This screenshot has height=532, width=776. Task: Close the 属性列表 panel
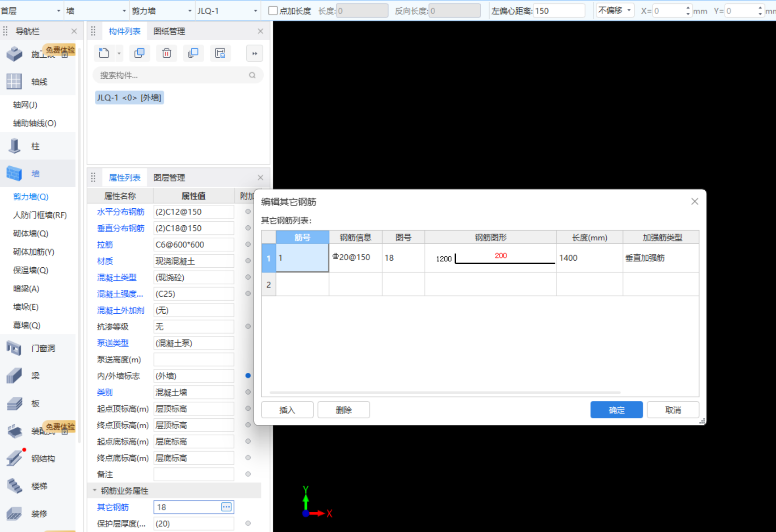click(261, 178)
